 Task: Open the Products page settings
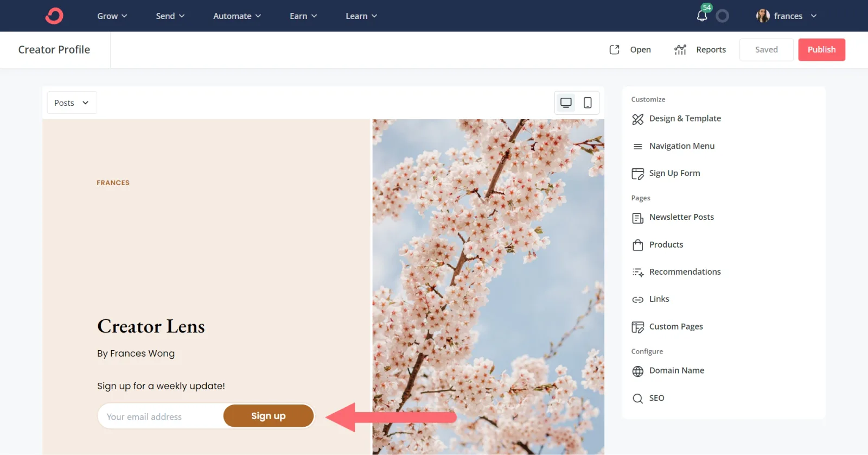pos(666,245)
